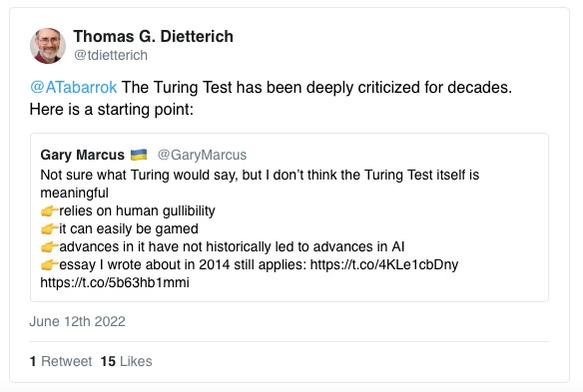Follow the https://t.co/5b63hb1mmi link
The height and width of the screenshot is (392, 583).
(115, 282)
